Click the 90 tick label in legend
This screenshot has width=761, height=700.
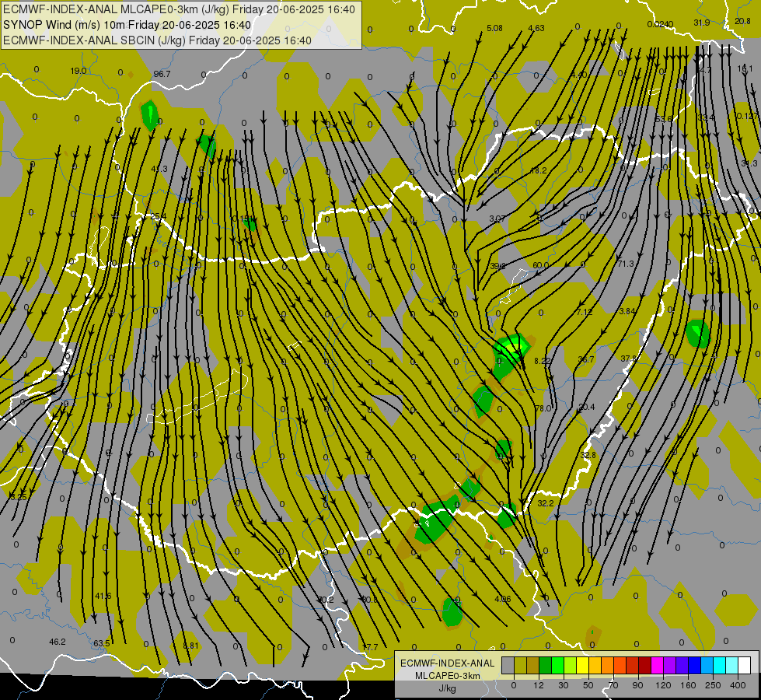(x=637, y=685)
